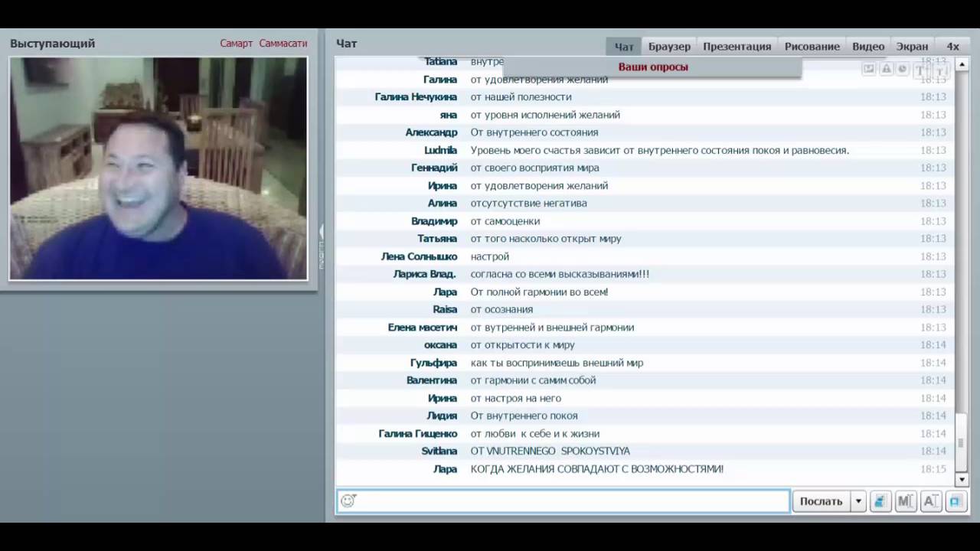The width and height of the screenshot is (980, 551).
Task: Click presenter name link Самарт
Action: coord(236,44)
